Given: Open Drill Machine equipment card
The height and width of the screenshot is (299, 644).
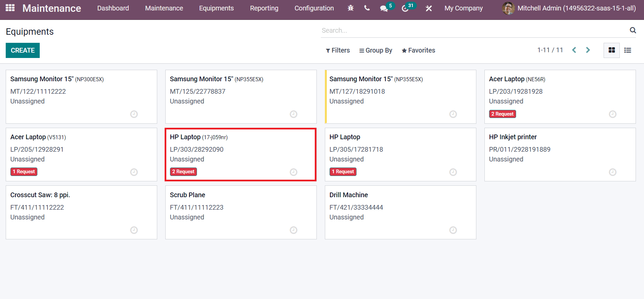Looking at the screenshot, I should click(x=401, y=212).
